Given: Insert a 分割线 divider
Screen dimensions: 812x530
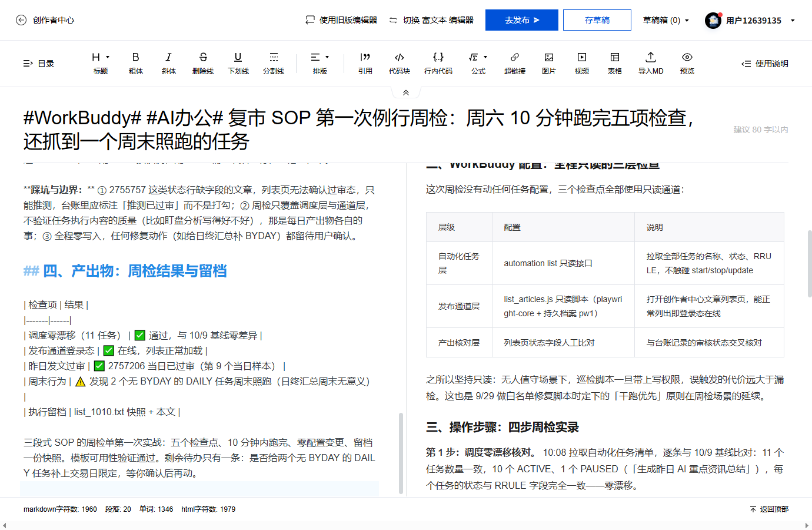Looking at the screenshot, I should 274,63.
